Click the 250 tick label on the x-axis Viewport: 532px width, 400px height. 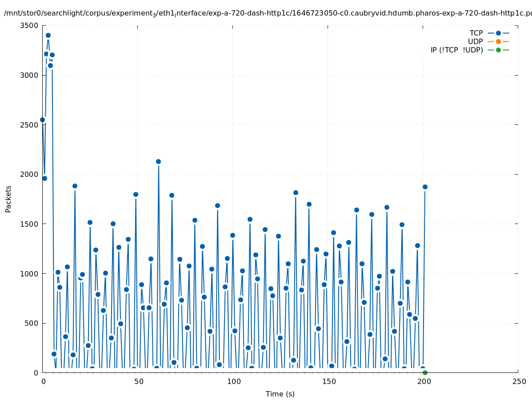tap(518, 381)
